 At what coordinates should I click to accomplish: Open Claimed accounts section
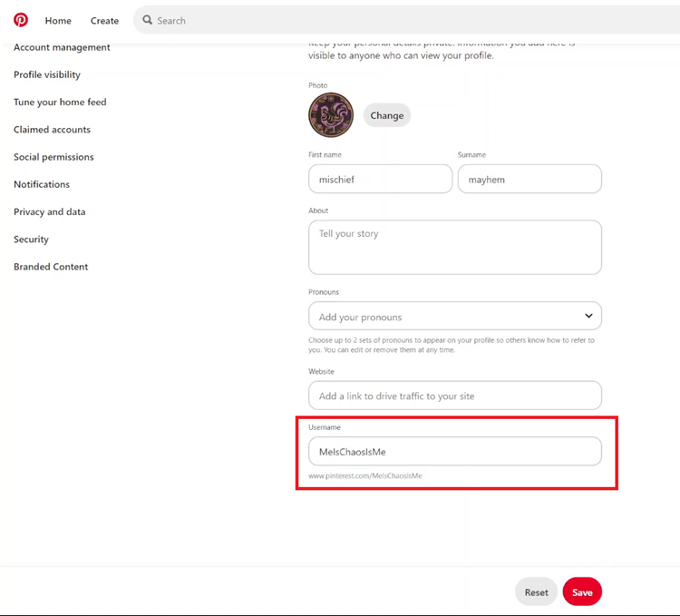[x=52, y=129]
